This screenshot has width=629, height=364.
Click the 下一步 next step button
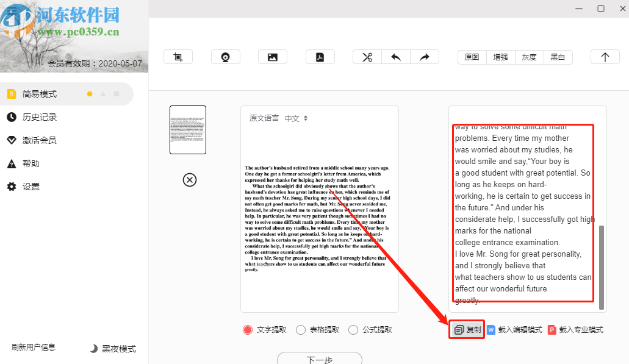pos(319,359)
